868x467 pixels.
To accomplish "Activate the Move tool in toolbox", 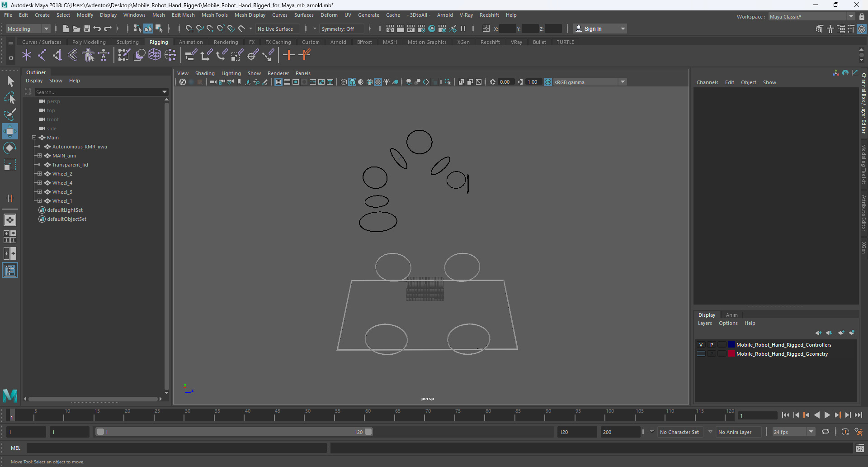I will tap(10, 131).
